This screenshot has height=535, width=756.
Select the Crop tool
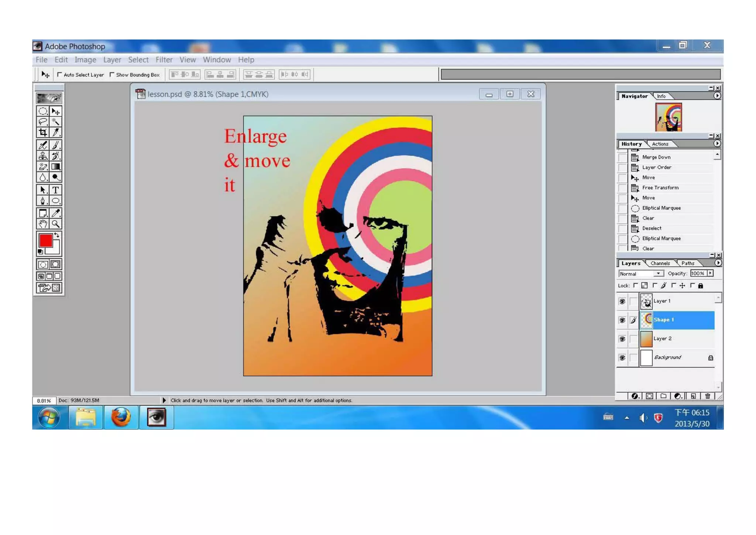coord(43,132)
